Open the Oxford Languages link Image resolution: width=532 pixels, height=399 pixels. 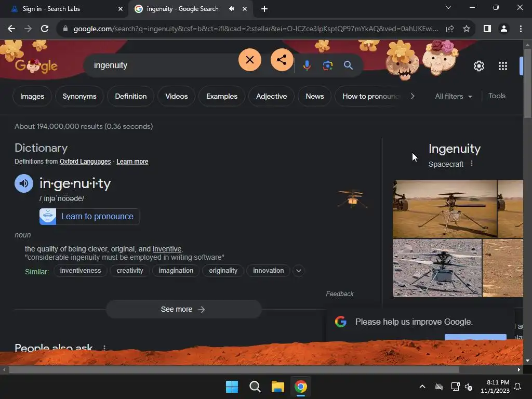point(85,162)
